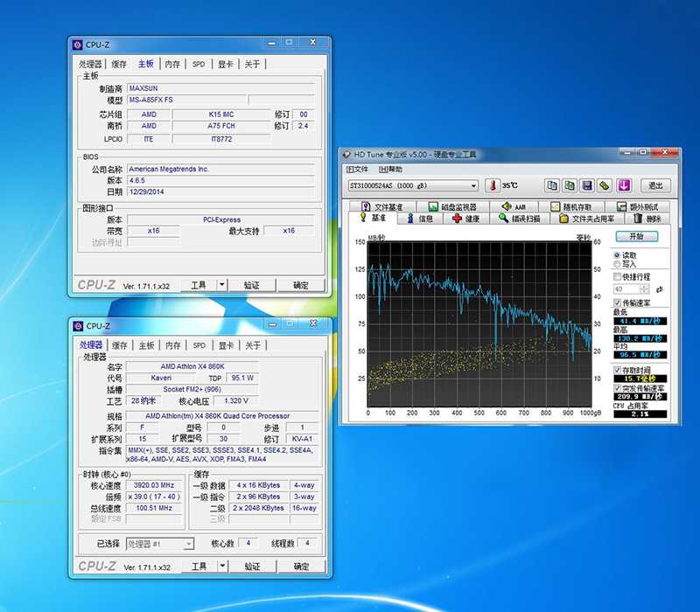Click the 退出 exit button in HD Tune
Image resolution: width=700 pixels, height=612 pixels.
655,185
